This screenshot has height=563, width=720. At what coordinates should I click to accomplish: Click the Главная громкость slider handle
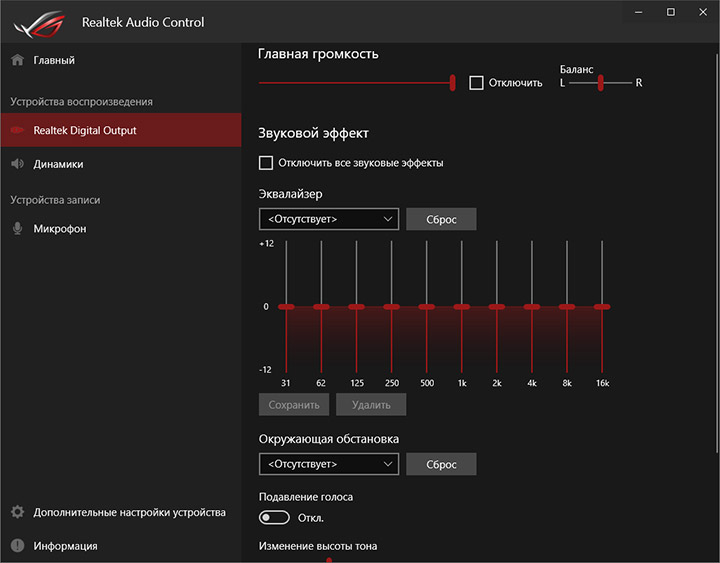pyautogui.click(x=453, y=83)
